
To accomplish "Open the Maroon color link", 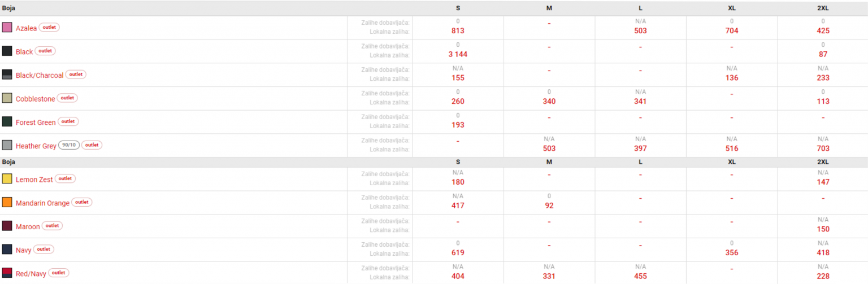I will coord(28,226).
